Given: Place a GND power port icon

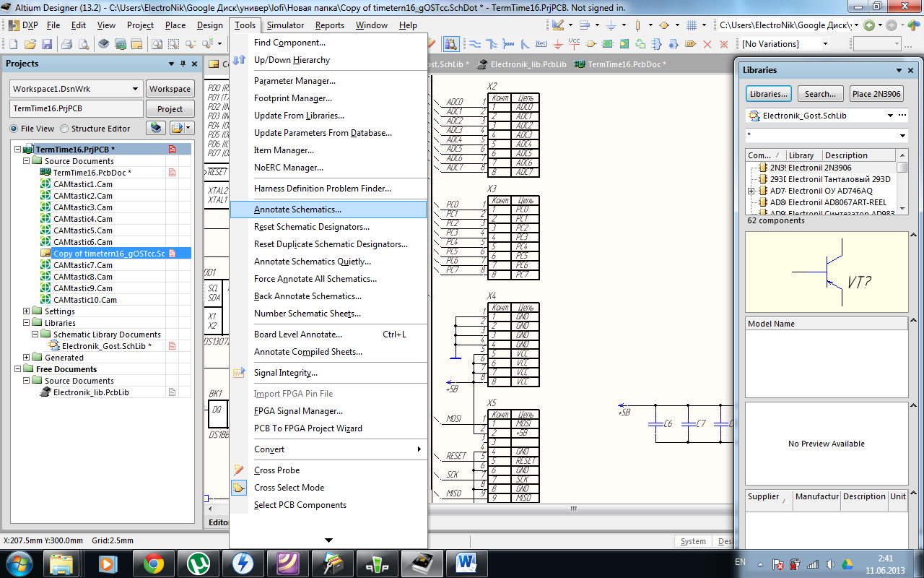Looking at the screenshot, I should click(557, 44).
